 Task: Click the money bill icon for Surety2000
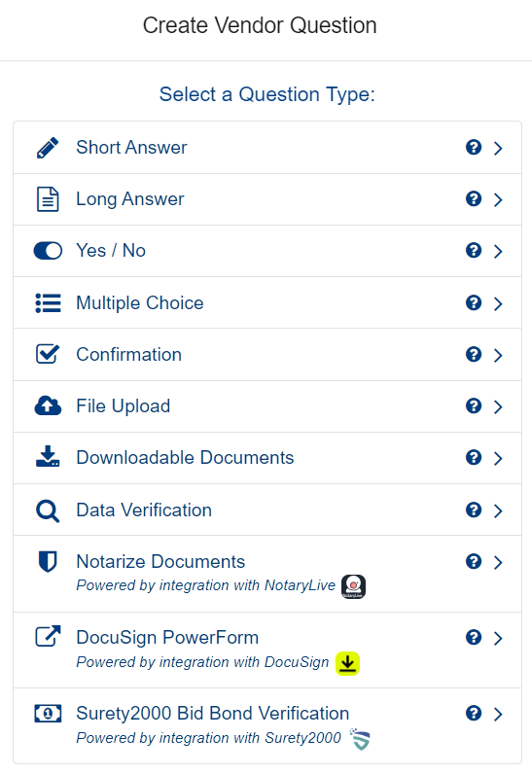tap(48, 714)
